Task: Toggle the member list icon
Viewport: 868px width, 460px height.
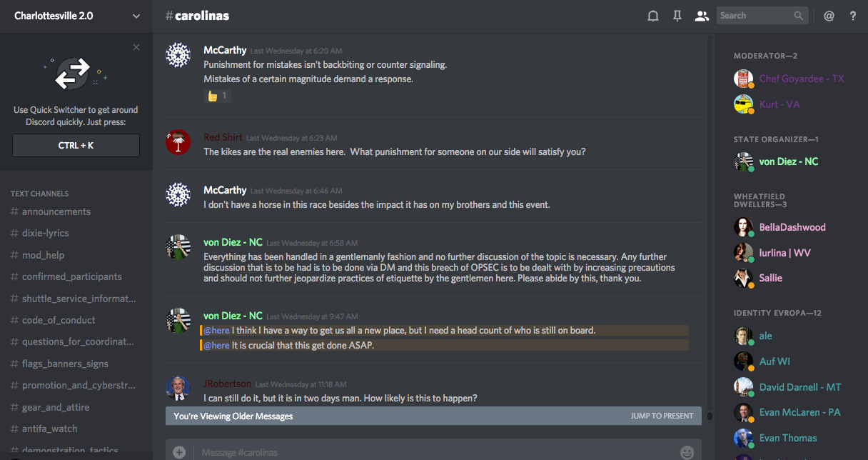Action: 702,16
